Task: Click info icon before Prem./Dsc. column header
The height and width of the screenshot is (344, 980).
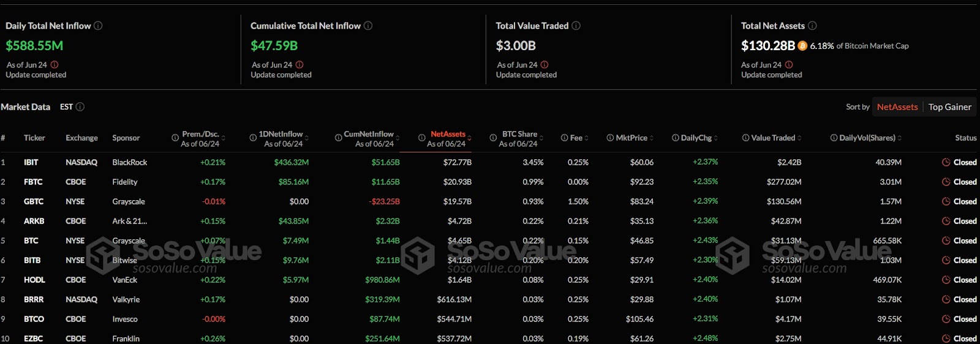Action: click(x=175, y=138)
